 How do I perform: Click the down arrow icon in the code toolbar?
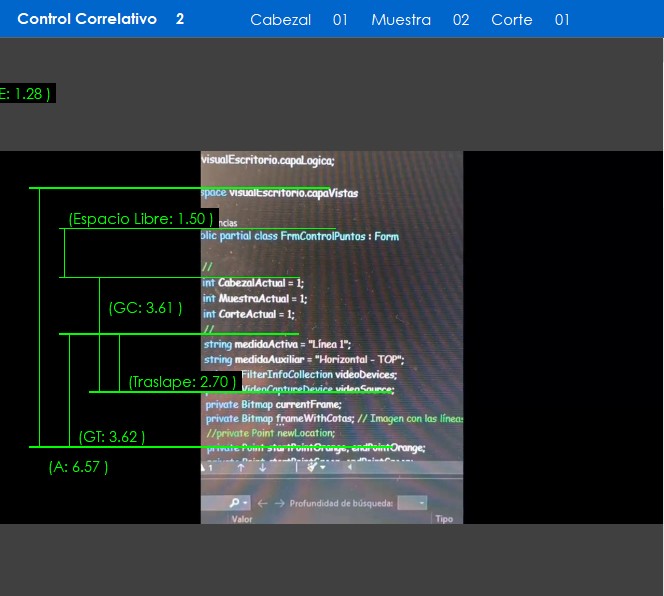point(262,468)
